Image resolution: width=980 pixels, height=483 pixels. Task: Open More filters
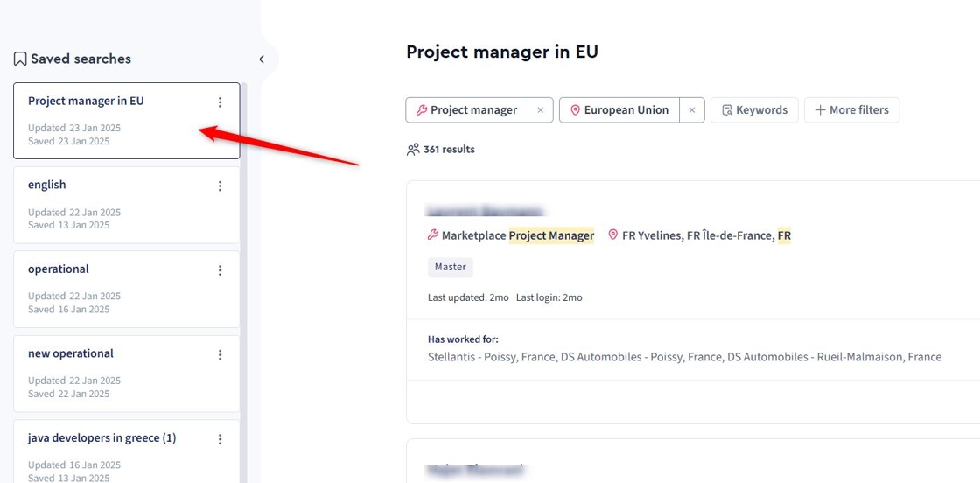pyautogui.click(x=851, y=110)
